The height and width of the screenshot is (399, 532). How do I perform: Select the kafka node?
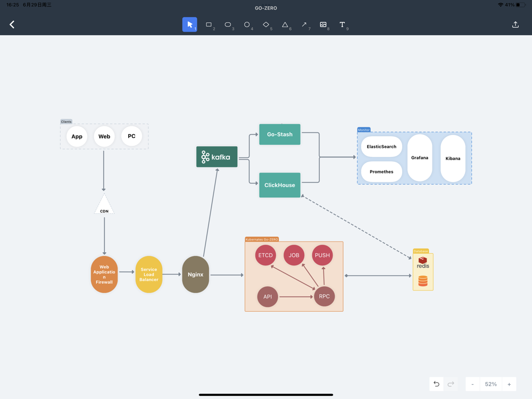pyautogui.click(x=217, y=157)
